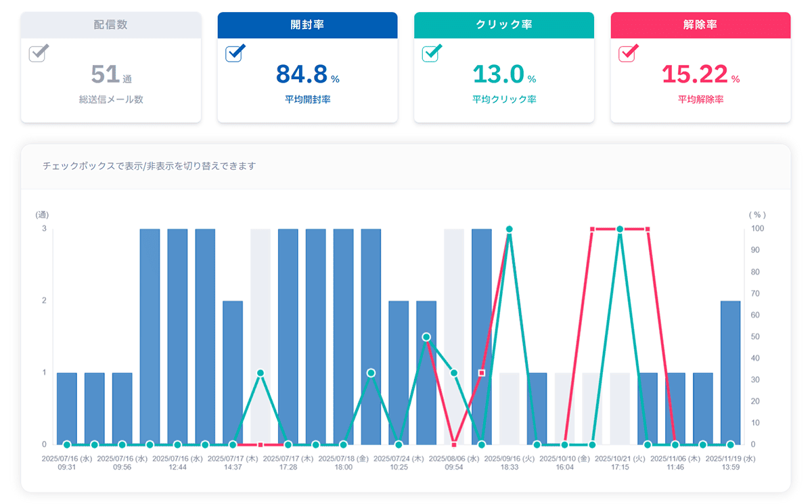Viewport: 812px width, 504px height.
Task: Uncheck the 開封率 checkbox
Action: (x=234, y=54)
